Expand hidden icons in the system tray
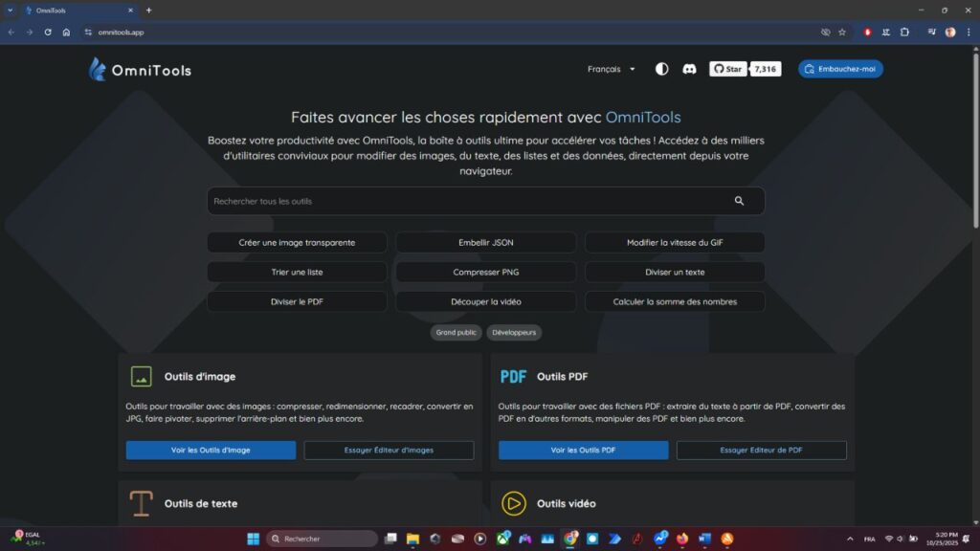980x551 pixels. point(850,539)
